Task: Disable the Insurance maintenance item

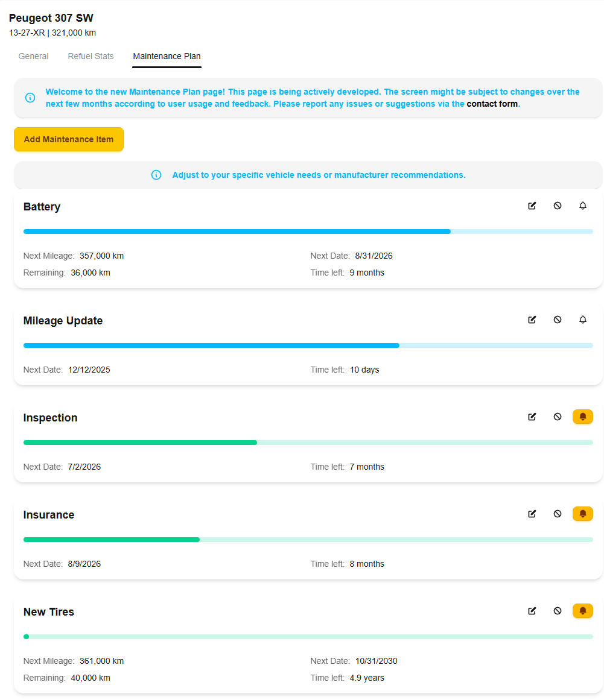Action: click(x=557, y=514)
